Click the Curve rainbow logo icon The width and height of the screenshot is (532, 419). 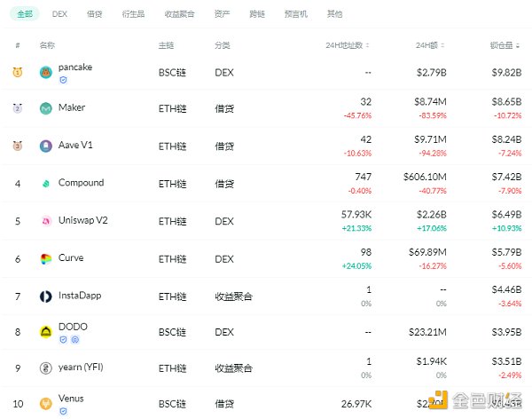[46, 258]
